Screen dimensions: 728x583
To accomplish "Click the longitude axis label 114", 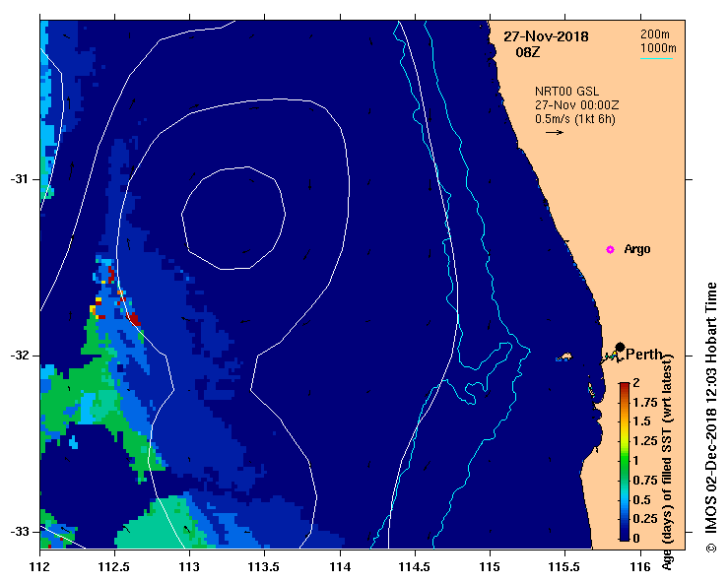I will coord(340,567).
